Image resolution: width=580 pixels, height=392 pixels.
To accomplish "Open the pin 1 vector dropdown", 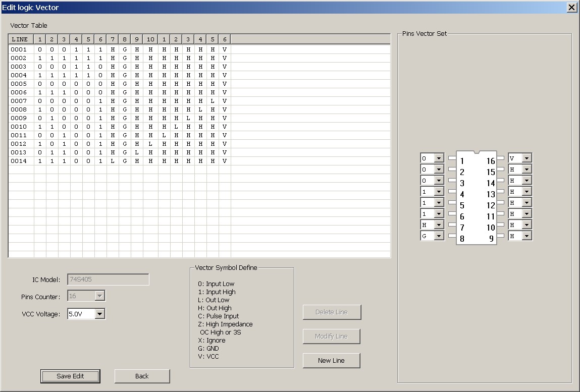I will (439, 158).
